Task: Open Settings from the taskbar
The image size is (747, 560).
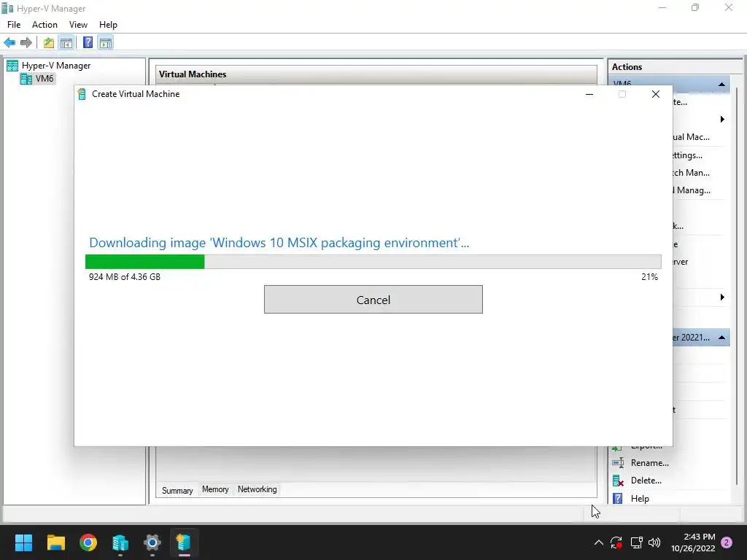Action: tap(152, 542)
